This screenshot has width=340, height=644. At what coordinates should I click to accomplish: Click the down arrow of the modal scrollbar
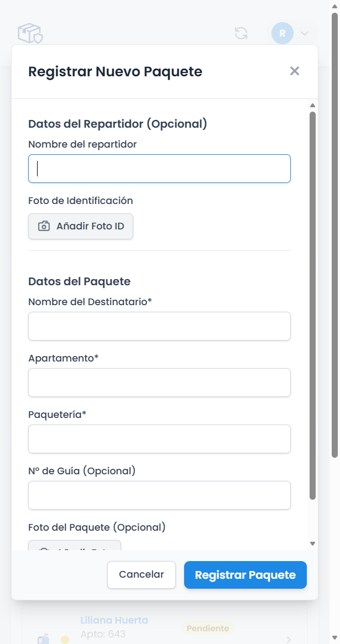pyautogui.click(x=313, y=542)
